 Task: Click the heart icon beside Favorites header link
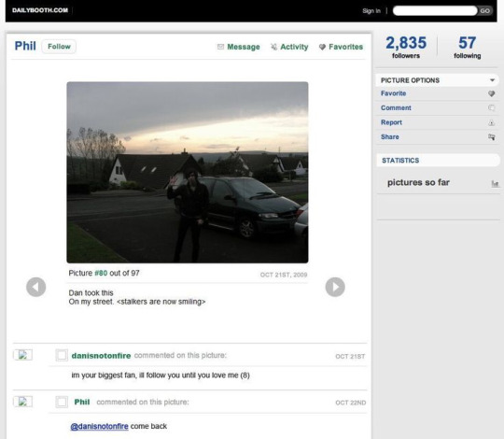322,47
